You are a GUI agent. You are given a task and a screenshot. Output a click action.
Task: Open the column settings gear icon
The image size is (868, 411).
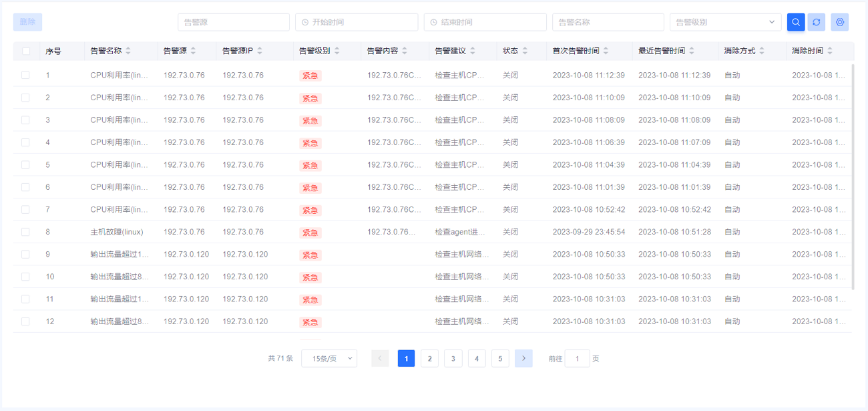839,22
